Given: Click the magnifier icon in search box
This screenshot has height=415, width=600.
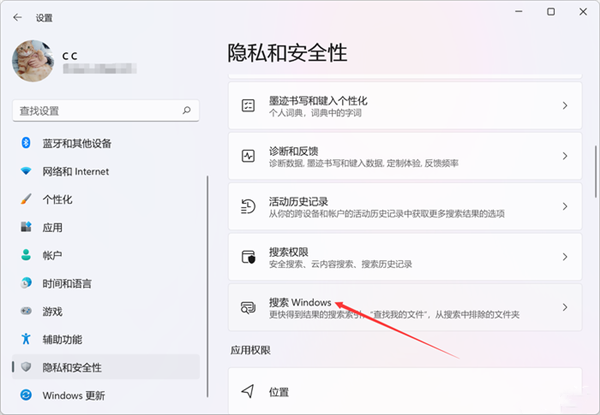Looking at the screenshot, I should (x=187, y=110).
